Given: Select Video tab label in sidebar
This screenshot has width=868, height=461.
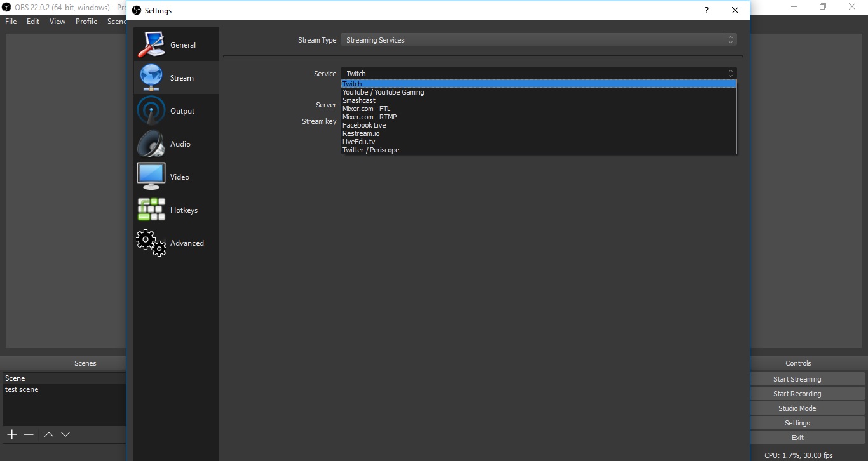Looking at the screenshot, I should click(180, 177).
